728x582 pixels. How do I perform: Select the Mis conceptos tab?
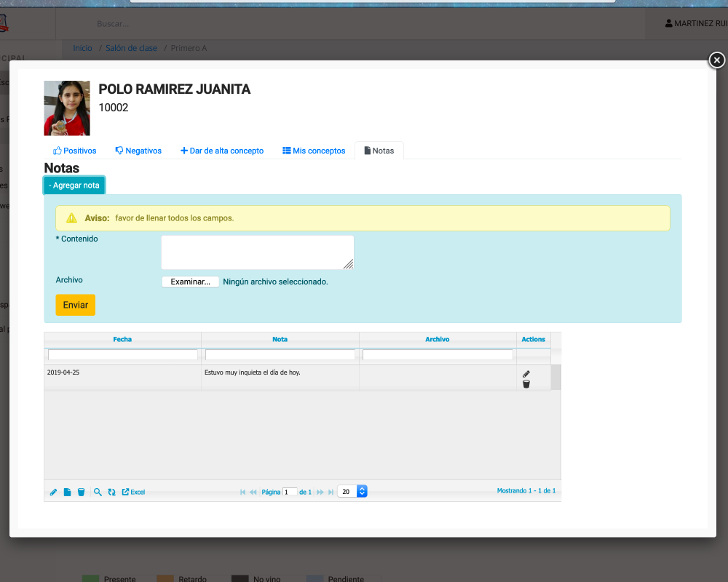point(314,151)
